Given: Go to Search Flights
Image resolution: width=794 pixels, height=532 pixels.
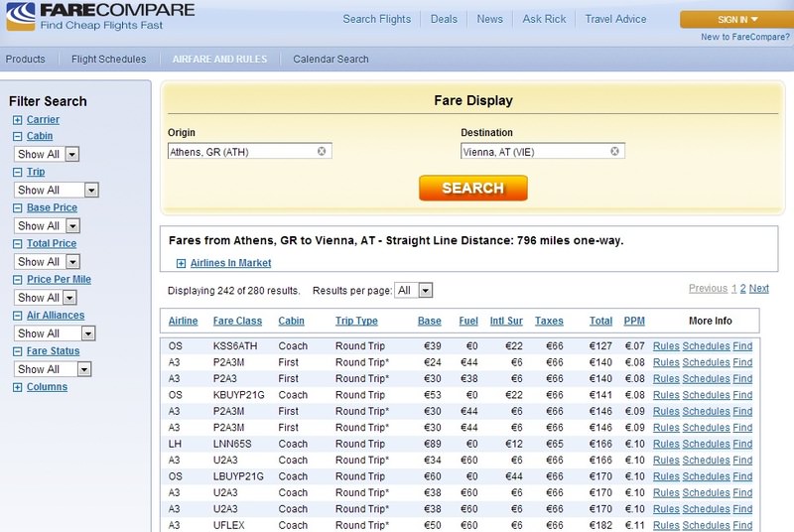Looking at the screenshot, I should 377,19.
